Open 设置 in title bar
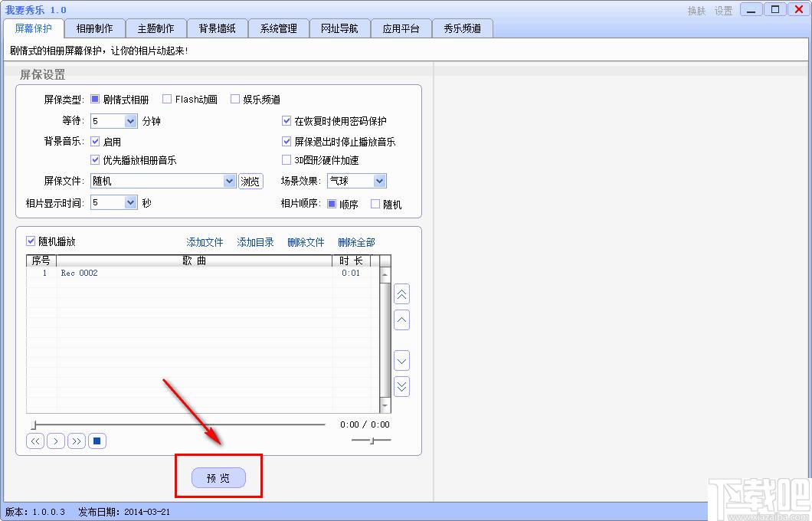Image resolution: width=812 pixels, height=521 pixels. [723, 11]
